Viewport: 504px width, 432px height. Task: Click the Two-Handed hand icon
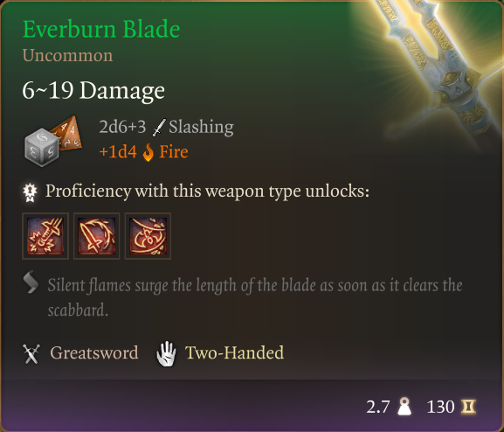click(166, 353)
